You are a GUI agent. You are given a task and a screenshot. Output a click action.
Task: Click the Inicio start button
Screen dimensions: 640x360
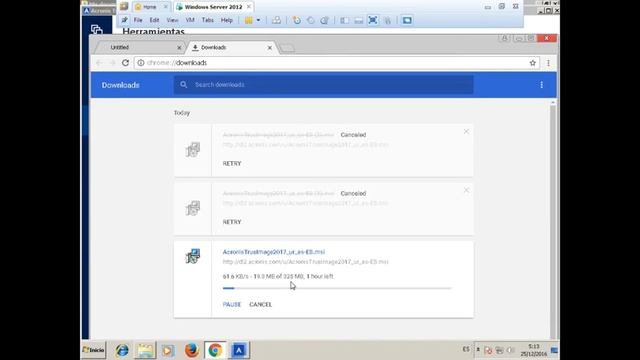93,350
